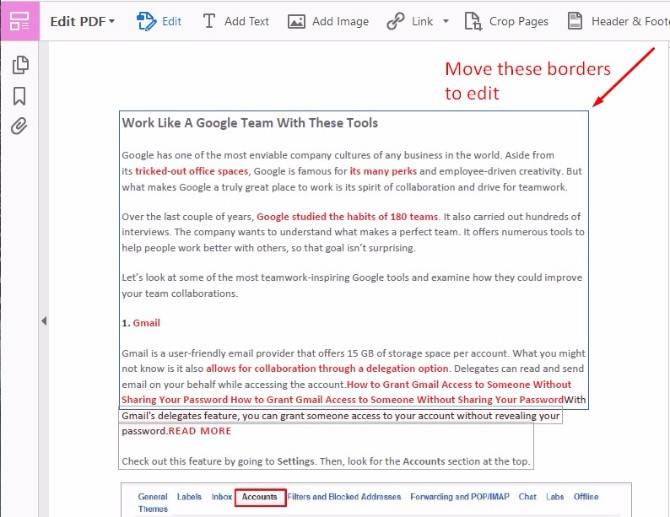Image resolution: width=670 pixels, height=517 pixels.
Task: Click the Add Text T icon
Action: coord(209,21)
